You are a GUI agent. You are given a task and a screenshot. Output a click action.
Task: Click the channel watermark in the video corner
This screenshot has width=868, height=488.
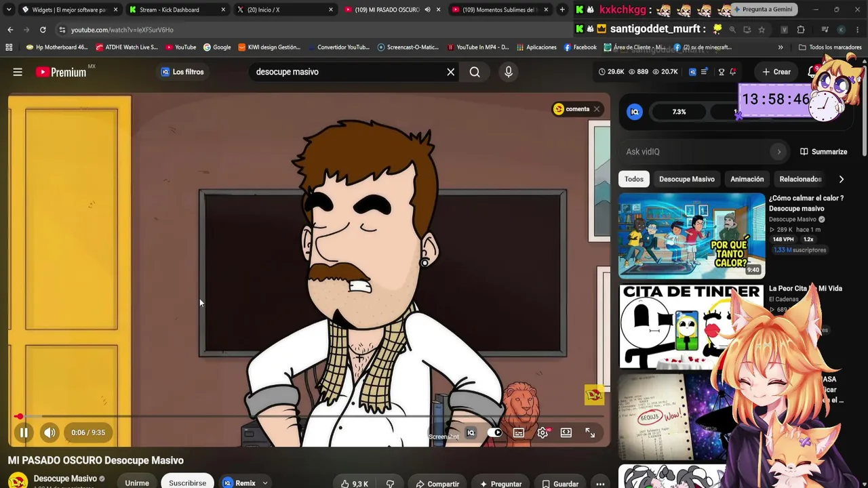click(x=594, y=395)
